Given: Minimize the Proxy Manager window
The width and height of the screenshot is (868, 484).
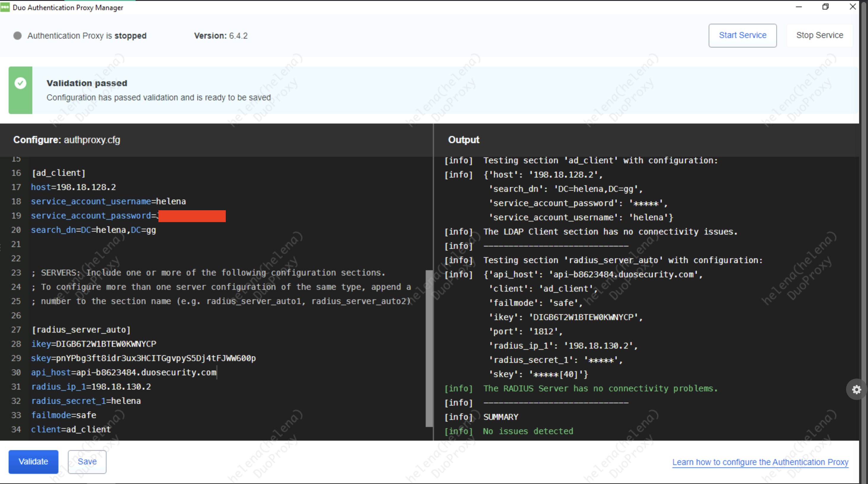Looking at the screenshot, I should click(x=799, y=7).
